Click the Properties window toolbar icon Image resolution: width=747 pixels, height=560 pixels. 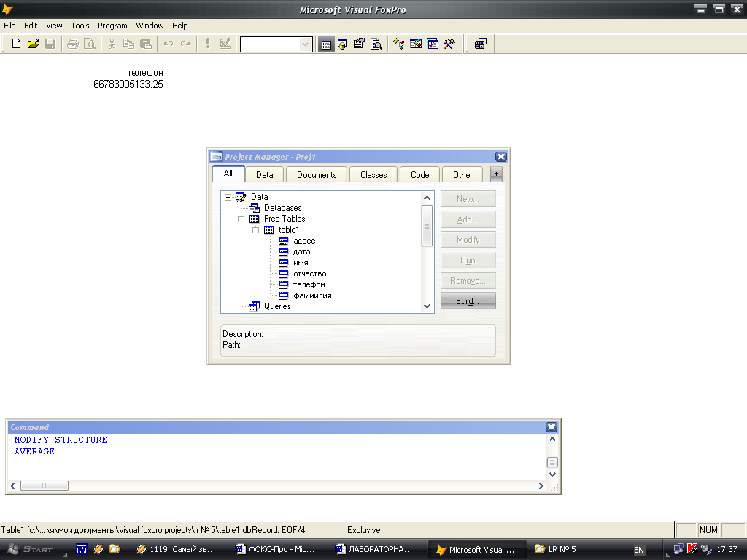pos(359,44)
